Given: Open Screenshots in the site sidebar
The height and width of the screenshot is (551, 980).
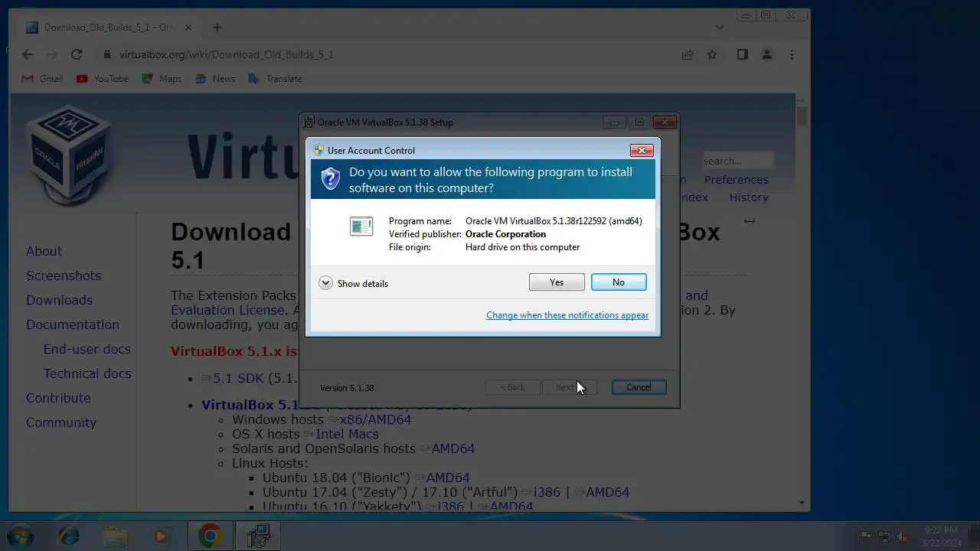Looking at the screenshot, I should pos(64,275).
